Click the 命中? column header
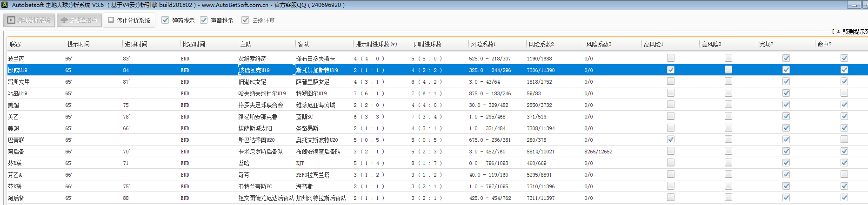 click(x=824, y=44)
